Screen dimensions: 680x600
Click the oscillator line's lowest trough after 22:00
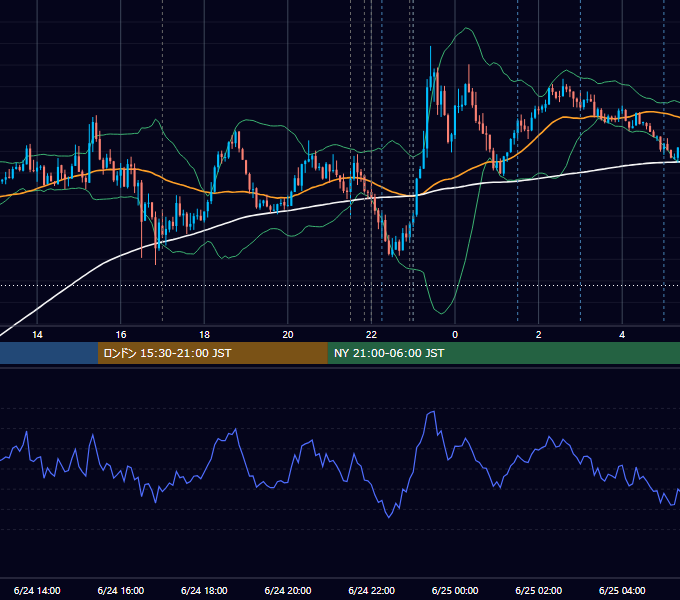[389, 516]
